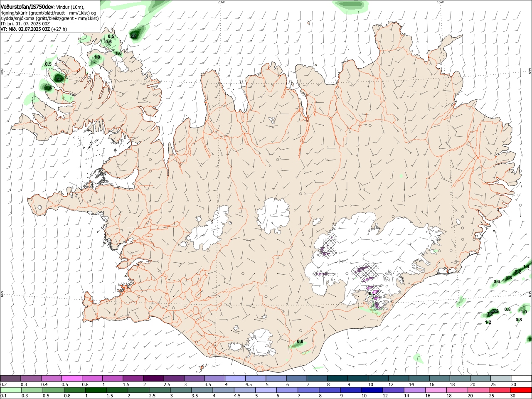Click the '2.3' precipitation value in Westfjords
This screenshot has height=399, width=532.
59,79
